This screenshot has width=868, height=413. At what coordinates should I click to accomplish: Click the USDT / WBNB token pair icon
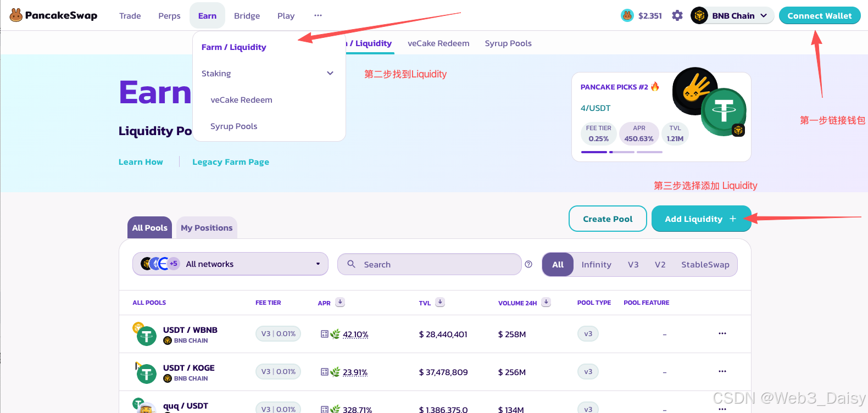145,334
